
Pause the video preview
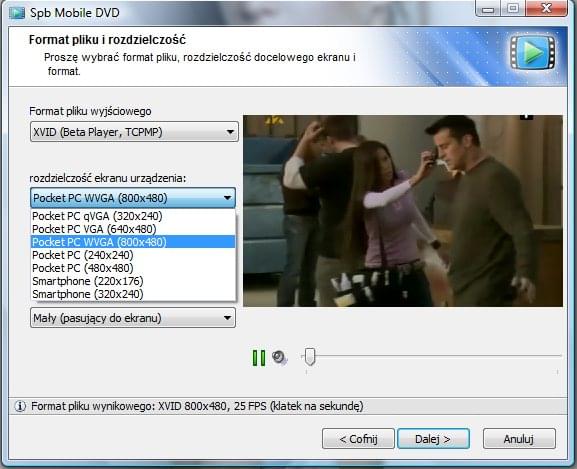(x=259, y=358)
